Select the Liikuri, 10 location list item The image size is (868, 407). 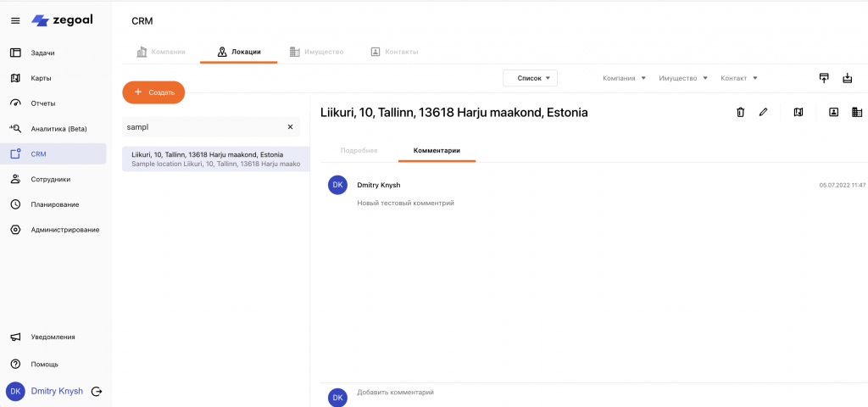tap(215, 159)
